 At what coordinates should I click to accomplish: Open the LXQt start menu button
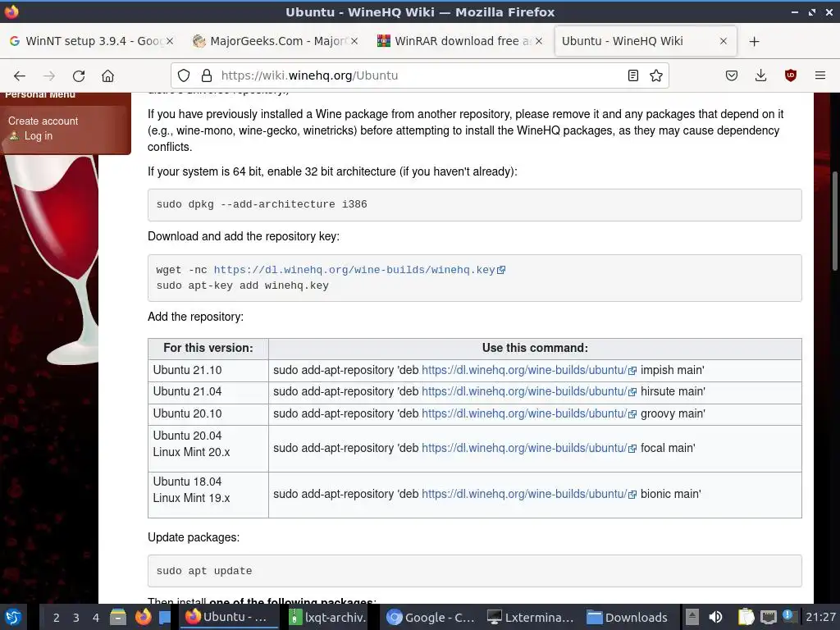coord(13,617)
